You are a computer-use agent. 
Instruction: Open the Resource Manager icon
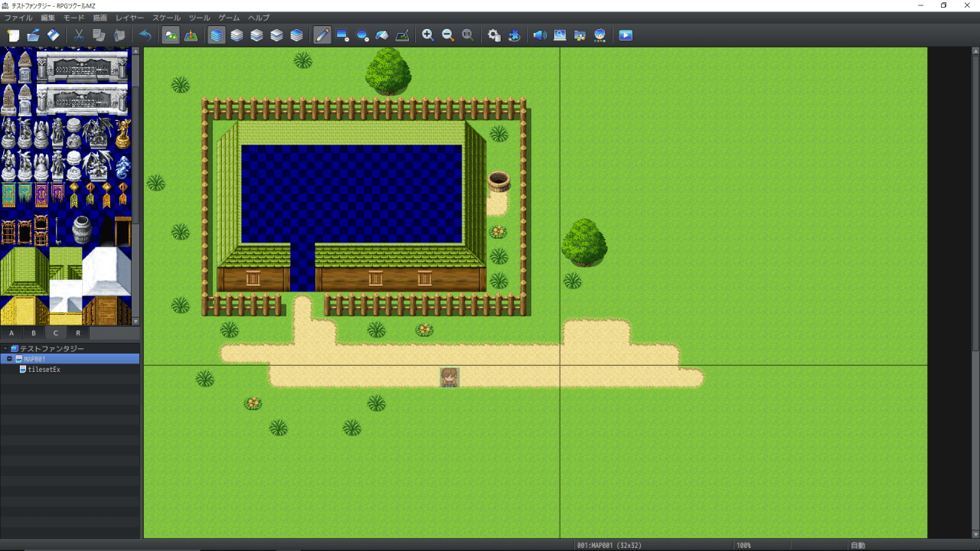click(580, 35)
